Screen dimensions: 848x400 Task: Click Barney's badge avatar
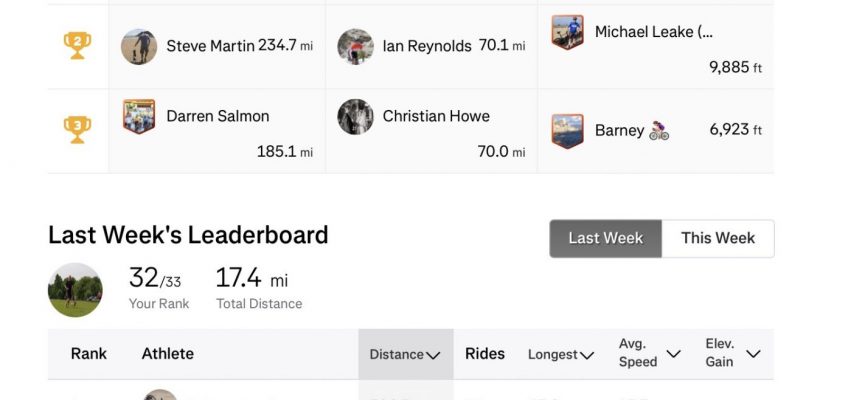click(567, 131)
